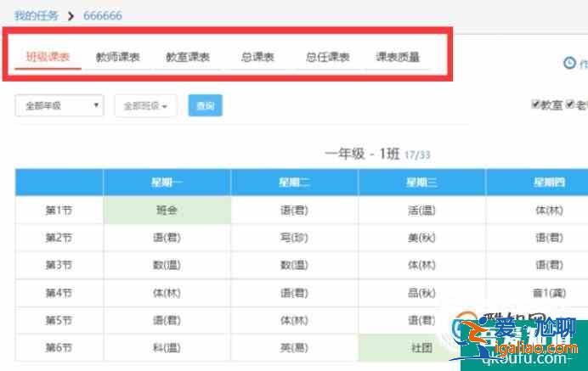Screen dimensions: 588x371
Task: Select 数(温) under 星期二 in 第3节 row
Action: tap(294, 266)
